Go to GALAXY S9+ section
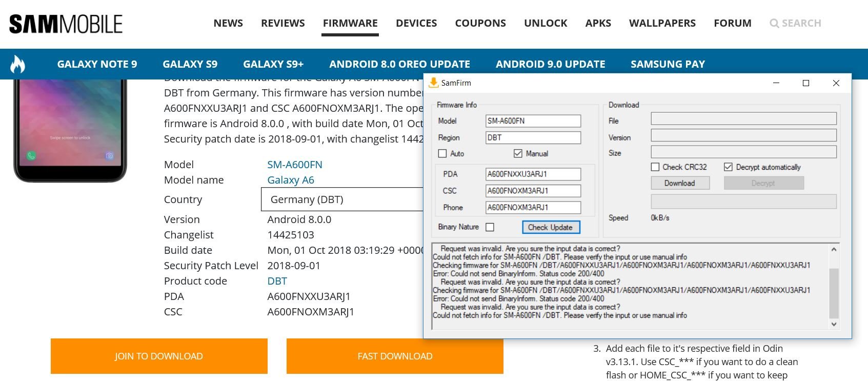 [273, 64]
